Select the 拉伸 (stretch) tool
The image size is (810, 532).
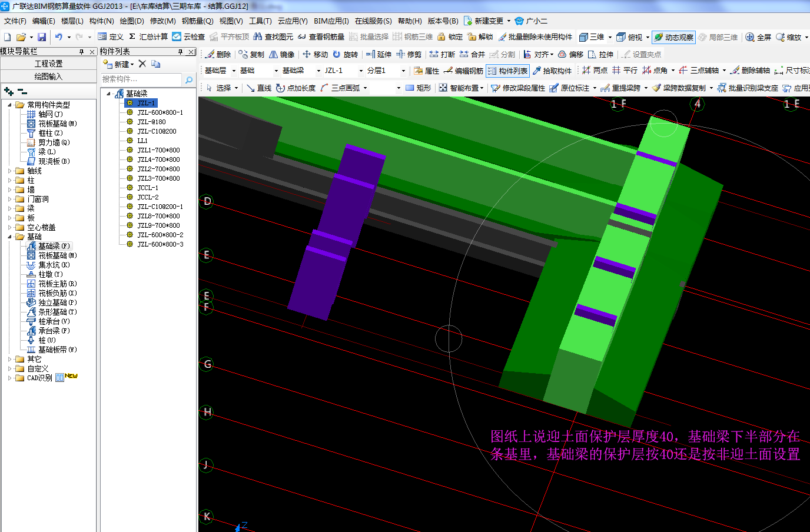coord(600,54)
